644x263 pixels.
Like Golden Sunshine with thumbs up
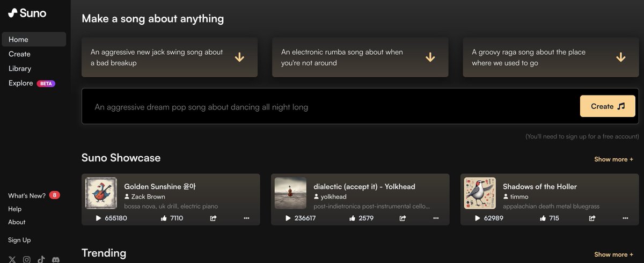click(x=163, y=218)
